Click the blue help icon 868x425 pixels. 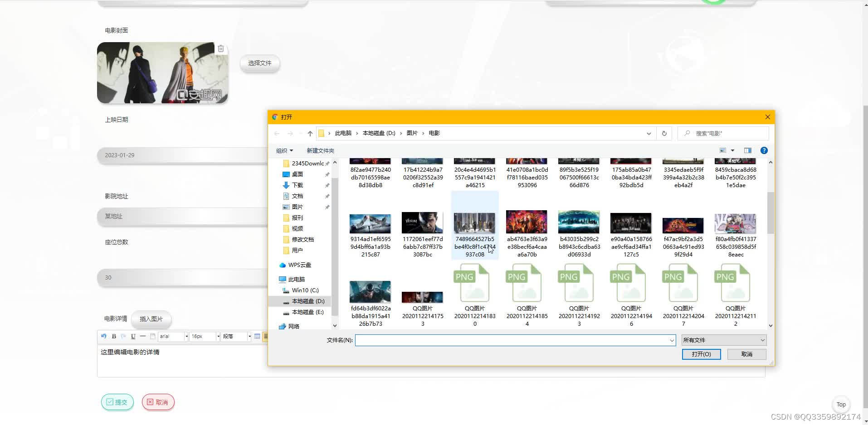[764, 150]
